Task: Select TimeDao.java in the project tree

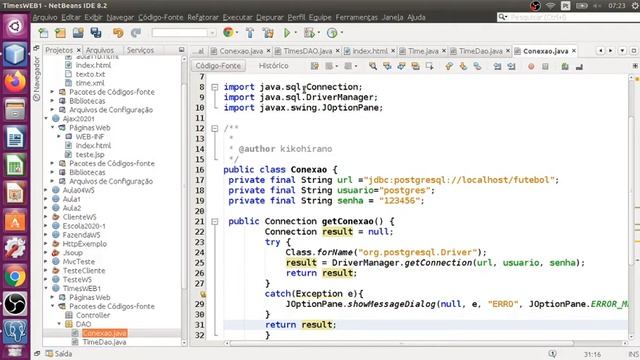Action: tap(104, 342)
